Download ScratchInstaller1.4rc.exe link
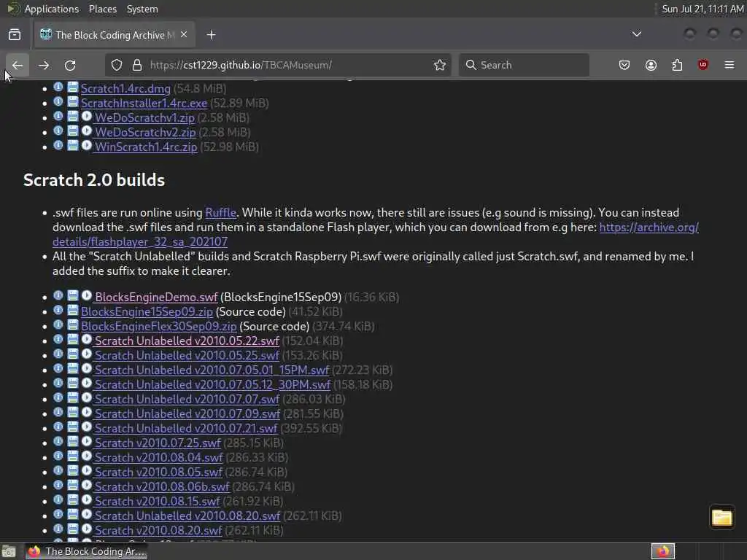 [144, 104]
